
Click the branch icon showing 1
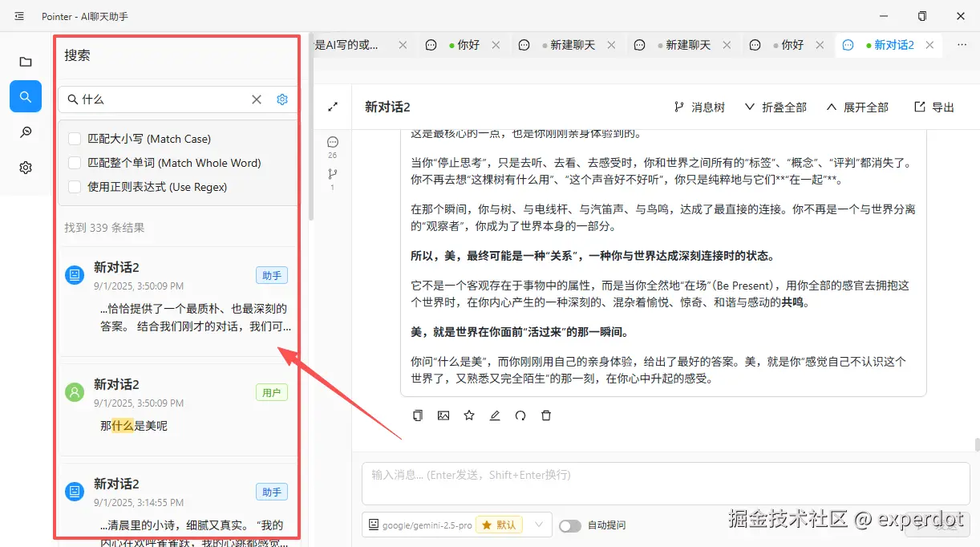click(x=333, y=174)
